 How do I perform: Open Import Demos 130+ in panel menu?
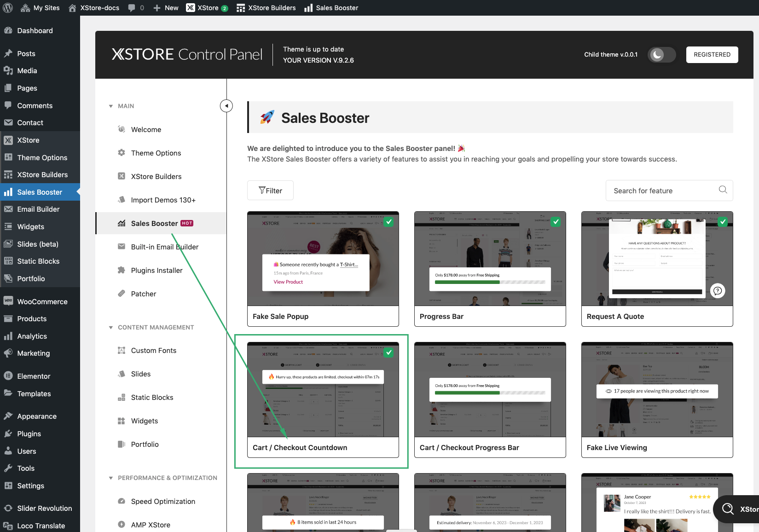pyautogui.click(x=161, y=200)
